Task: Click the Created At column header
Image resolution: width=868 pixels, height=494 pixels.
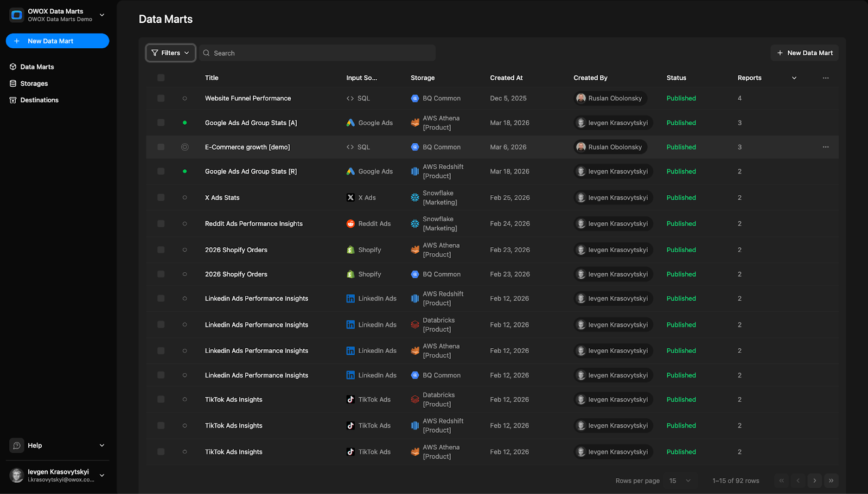Action: coord(506,78)
